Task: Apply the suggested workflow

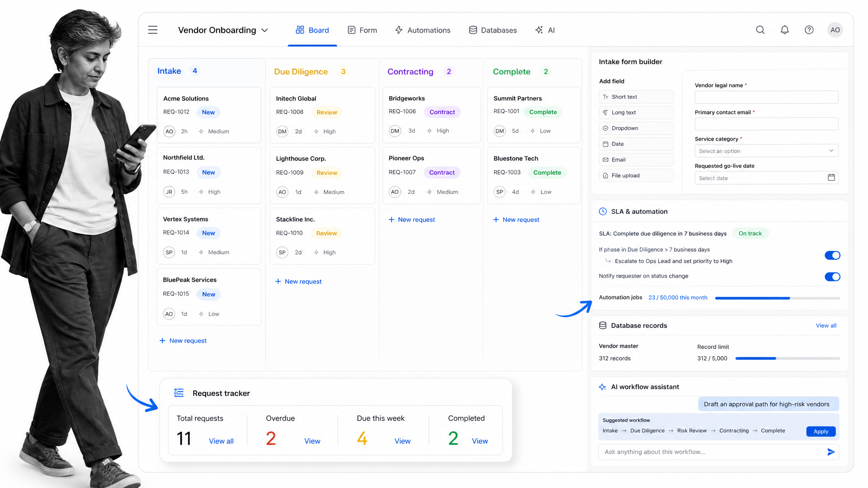Action: click(x=821, y=431)
